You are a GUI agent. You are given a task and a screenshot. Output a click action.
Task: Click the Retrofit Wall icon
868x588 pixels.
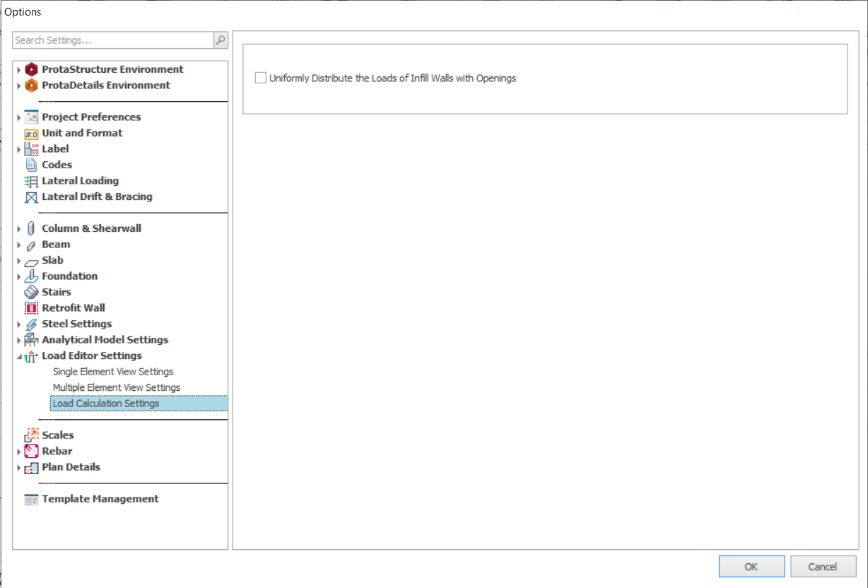click(31, 308)
